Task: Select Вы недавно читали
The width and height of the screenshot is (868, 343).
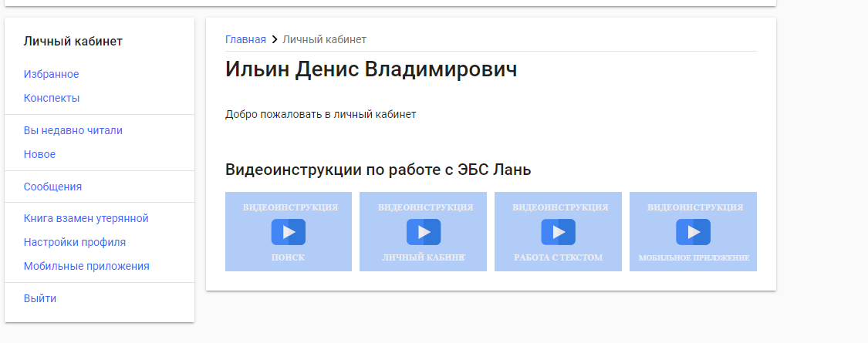Action: point(73,130)
